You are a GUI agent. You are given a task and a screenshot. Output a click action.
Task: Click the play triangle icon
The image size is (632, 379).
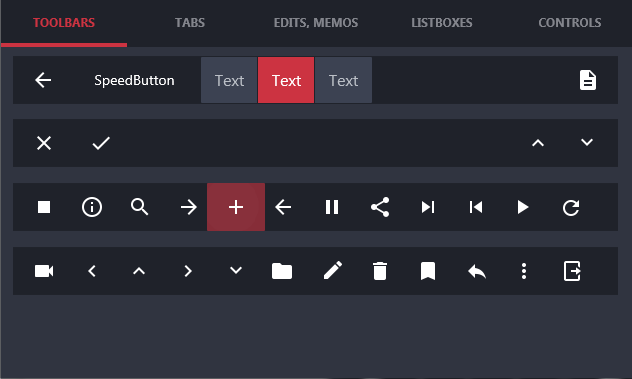tap(523, 207)
